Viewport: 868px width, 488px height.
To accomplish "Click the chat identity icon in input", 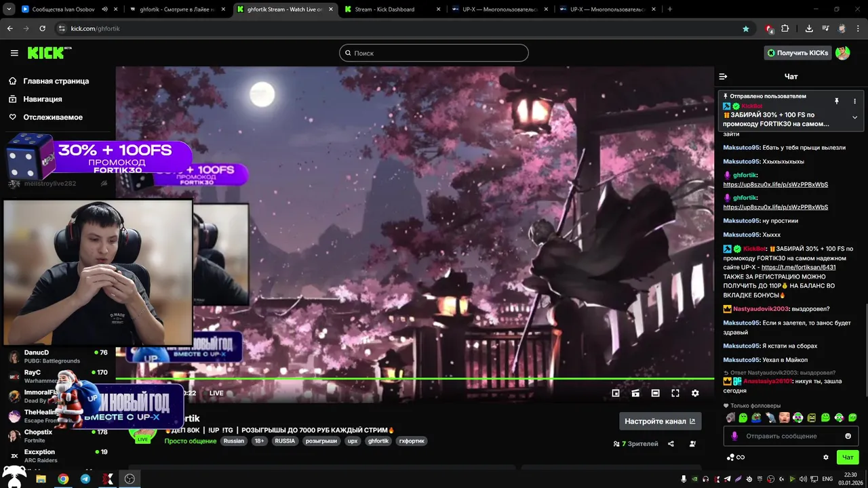I will 734,436.
